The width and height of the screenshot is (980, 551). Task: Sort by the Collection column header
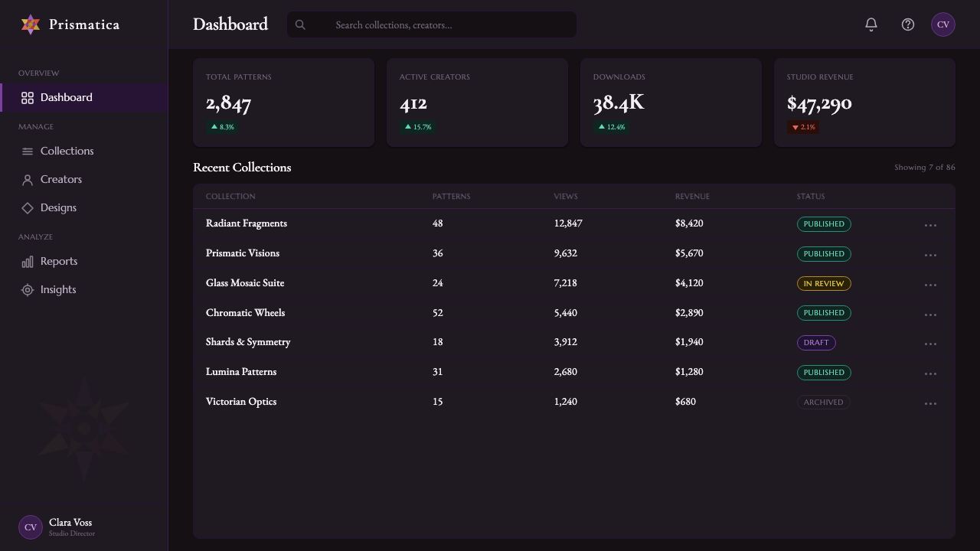230,197
